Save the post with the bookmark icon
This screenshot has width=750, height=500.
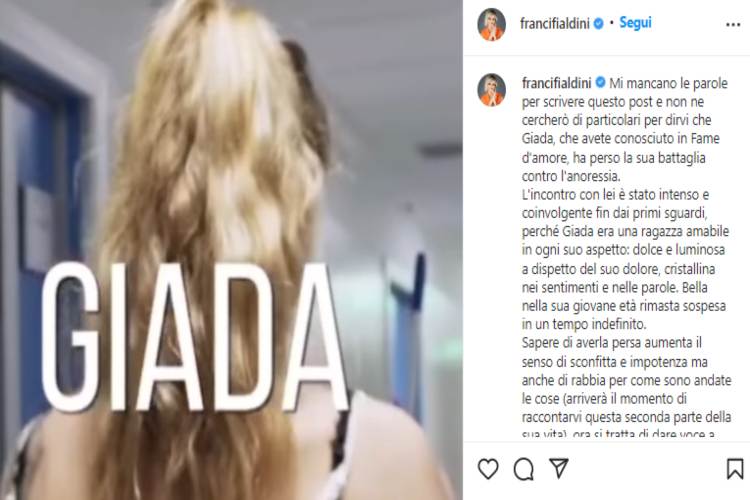tap(735, 468)
